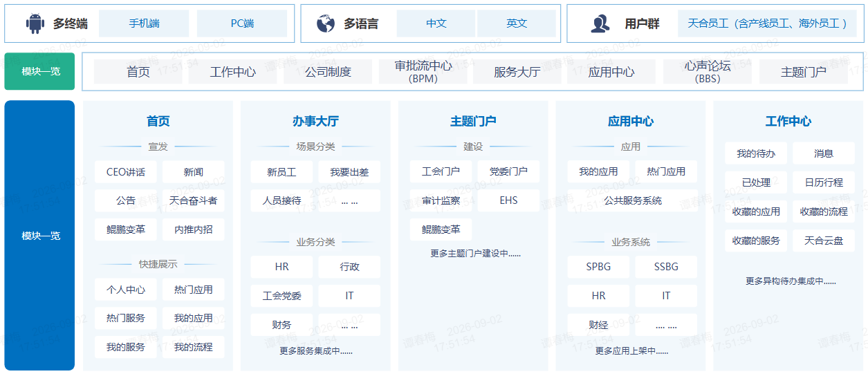Open the 审批流中心 (BPM) tab
This screenshot has width=868, height=376.
pos(423,72)
